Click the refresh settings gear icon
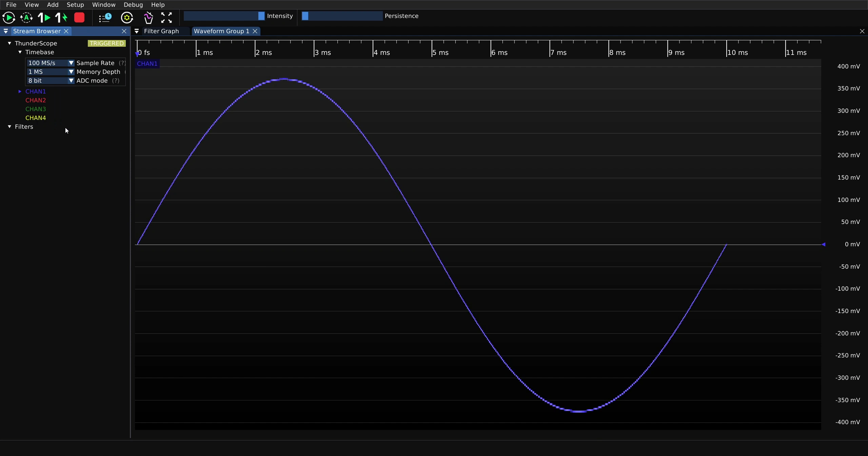Screen dimensions: 868x456 [x=127, y=18]
